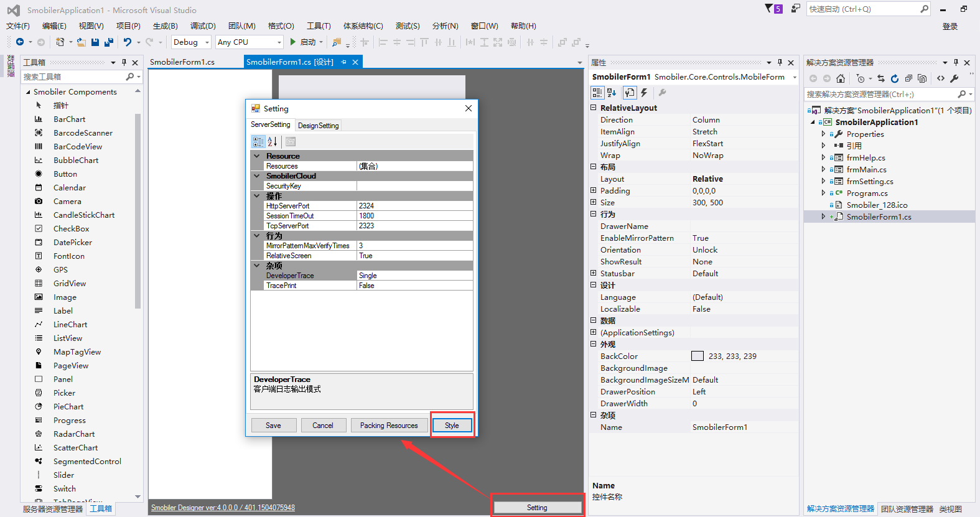Open the 文件(F) menu

point(18,26)
